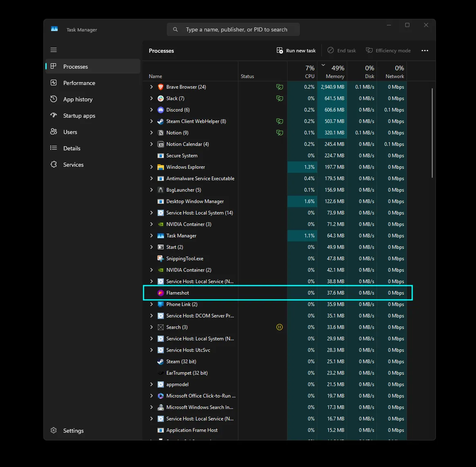Click the BsgLauncher process icon
Screen dimensions: 476x467
click(x=161, y=190)
